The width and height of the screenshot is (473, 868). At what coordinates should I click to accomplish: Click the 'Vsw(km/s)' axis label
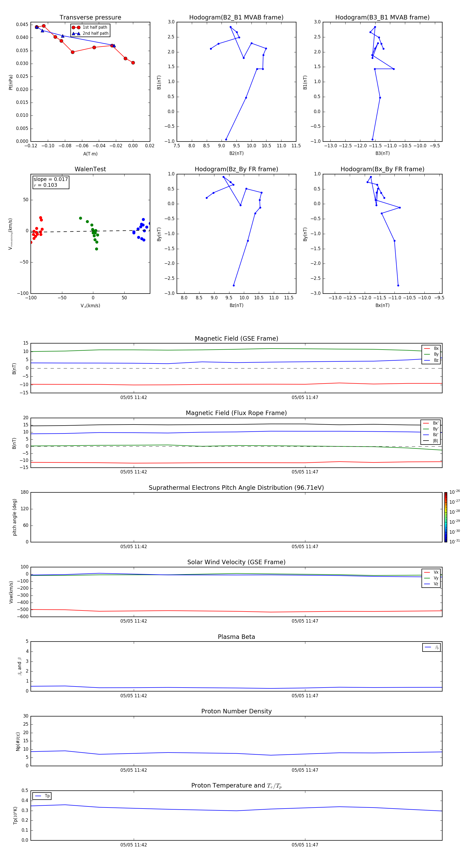[x=11, y=592]
